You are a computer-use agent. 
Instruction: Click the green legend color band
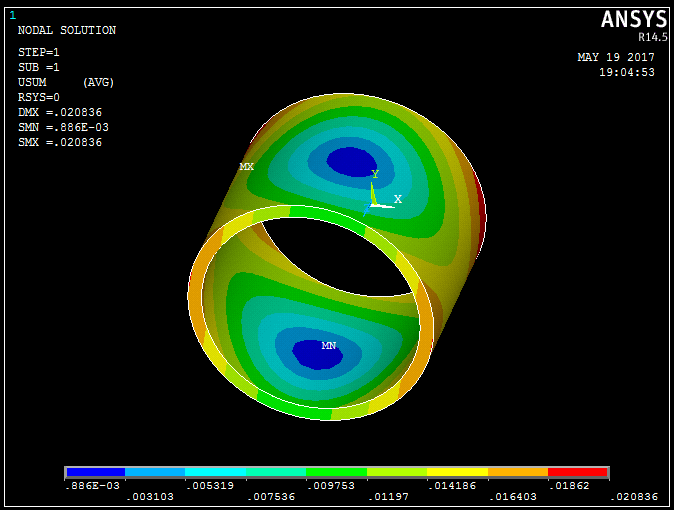pos(337,472)
